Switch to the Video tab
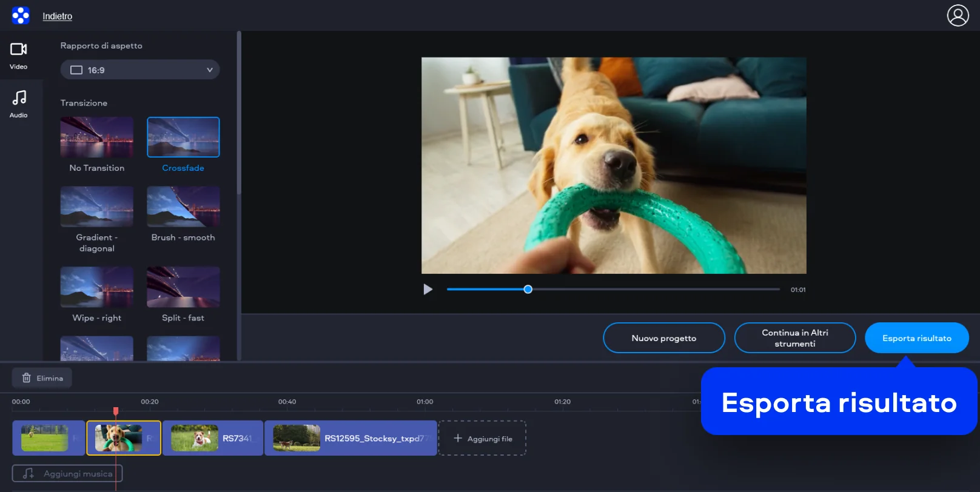The image size is (980, 492). point(19,56)
